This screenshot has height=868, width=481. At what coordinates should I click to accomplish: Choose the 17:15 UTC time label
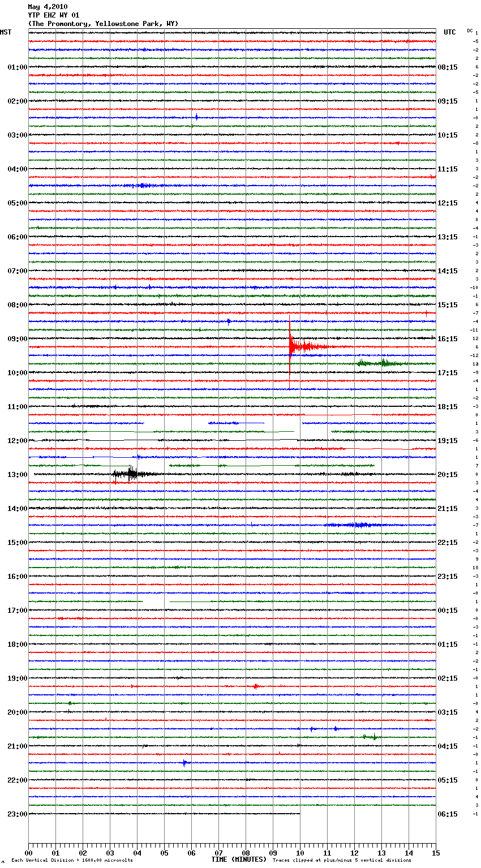point(448,373)
